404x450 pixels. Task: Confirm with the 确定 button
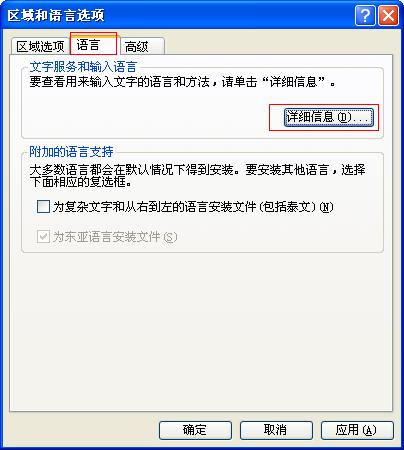(x=195, y=430)
